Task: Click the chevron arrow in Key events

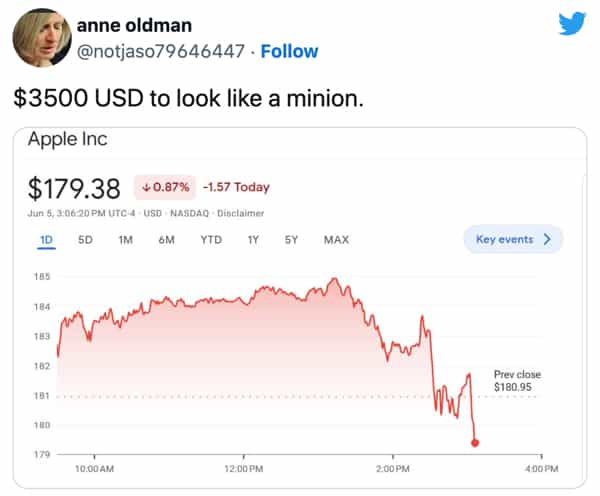Action: pos(547,240)
